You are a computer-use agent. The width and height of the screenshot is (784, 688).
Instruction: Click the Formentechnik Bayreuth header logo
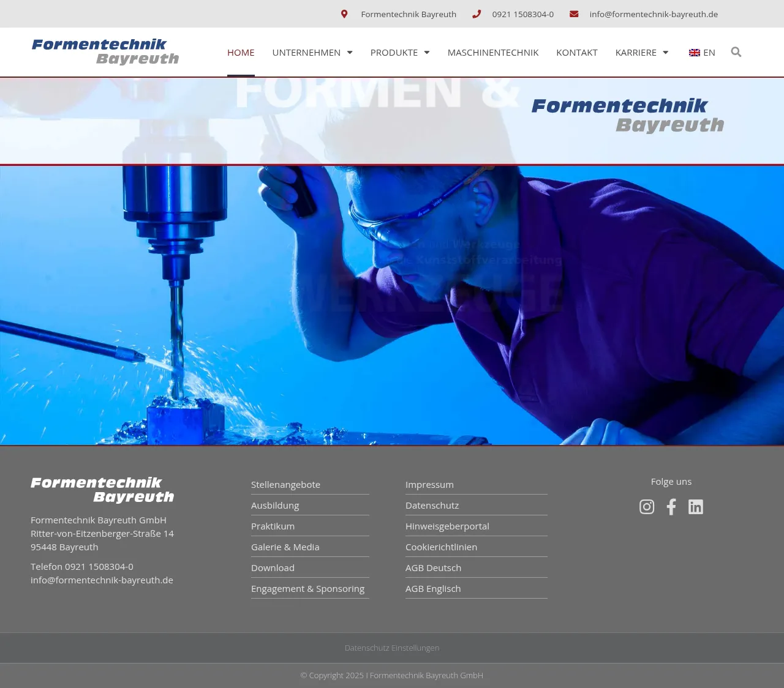[x=105, y=51]
